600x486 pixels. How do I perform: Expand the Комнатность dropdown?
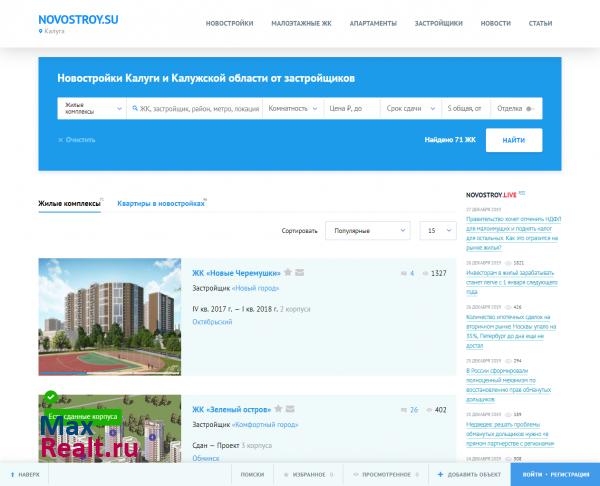pos(293,108)
